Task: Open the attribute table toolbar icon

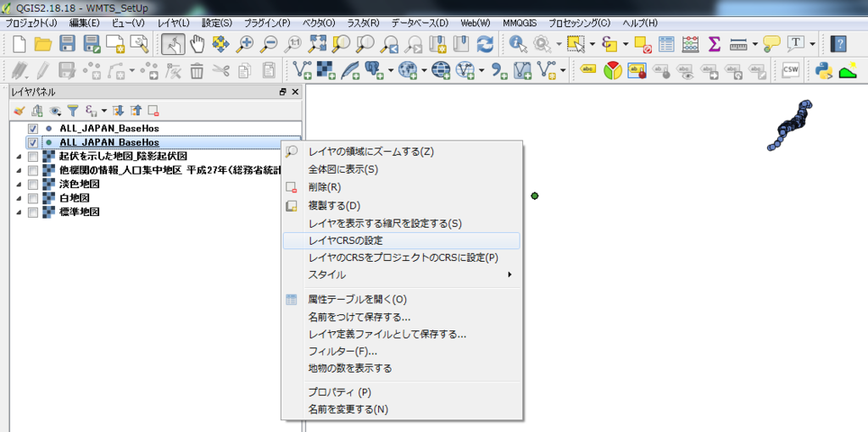Action: 666,44
